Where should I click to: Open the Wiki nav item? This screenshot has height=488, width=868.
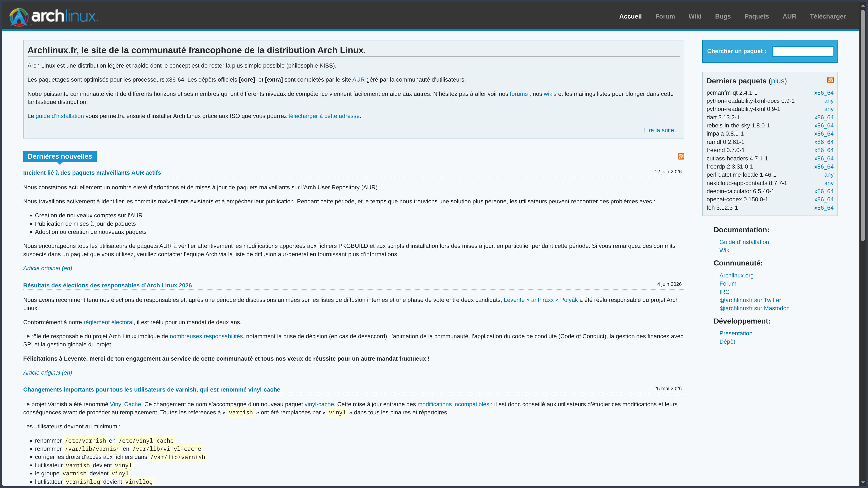tap(695, 16)
